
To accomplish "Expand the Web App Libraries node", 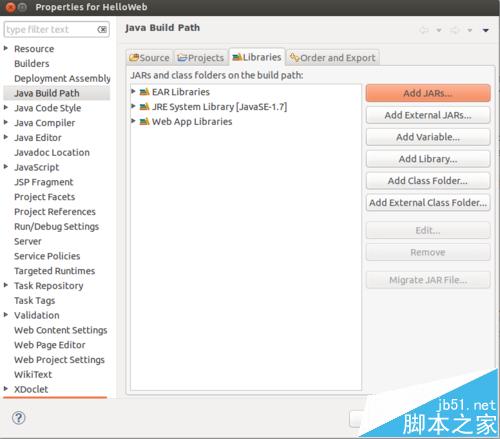I will pos(133,121).
